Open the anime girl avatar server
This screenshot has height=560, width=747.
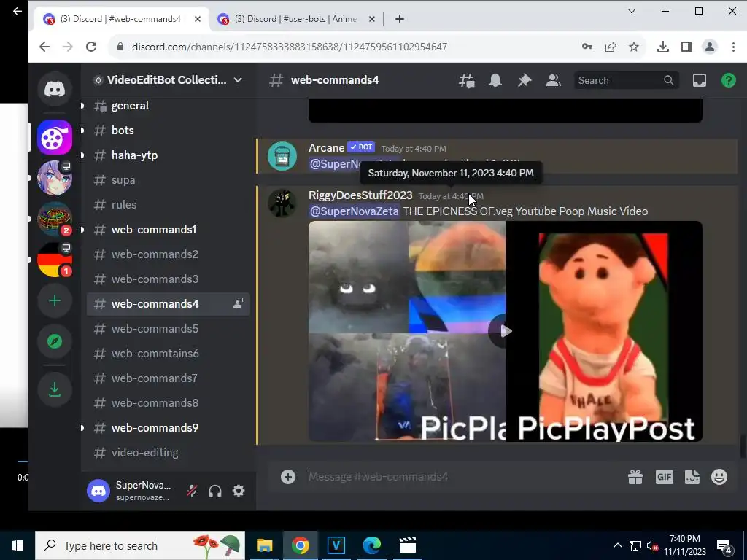(54, 178)
